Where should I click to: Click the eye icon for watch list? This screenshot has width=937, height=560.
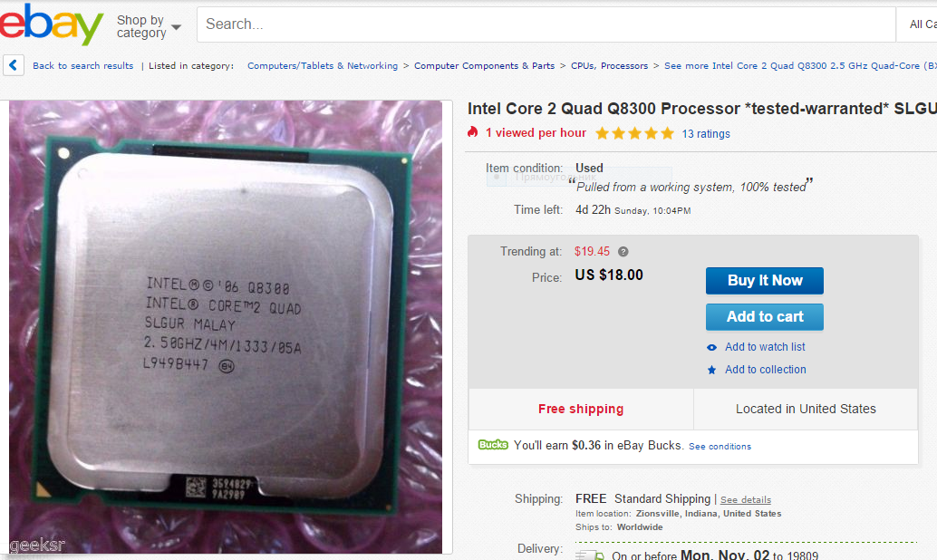pos(711,347)
